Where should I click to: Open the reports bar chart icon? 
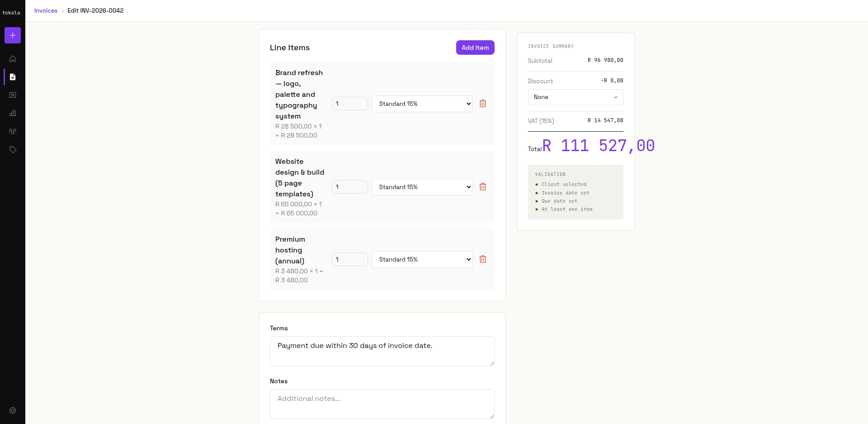tap(13, 113)
